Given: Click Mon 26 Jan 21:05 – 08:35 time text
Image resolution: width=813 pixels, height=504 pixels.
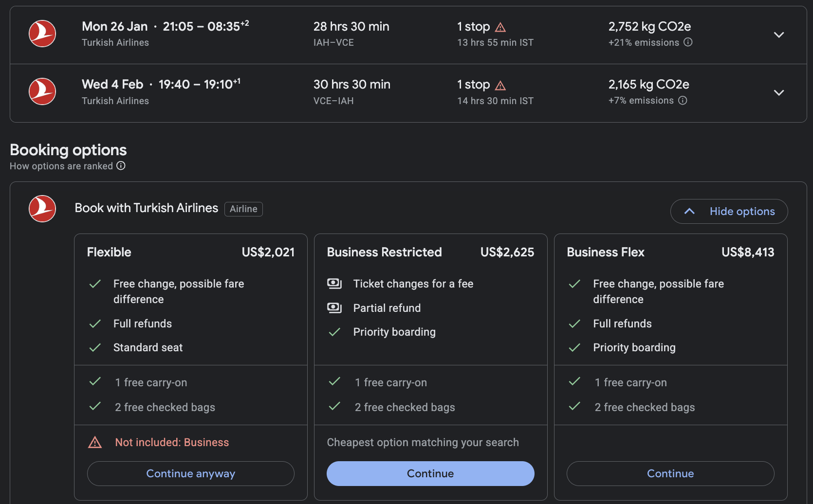Looking at the screenshot, I should pyautogui.click(x=166, y=26).
